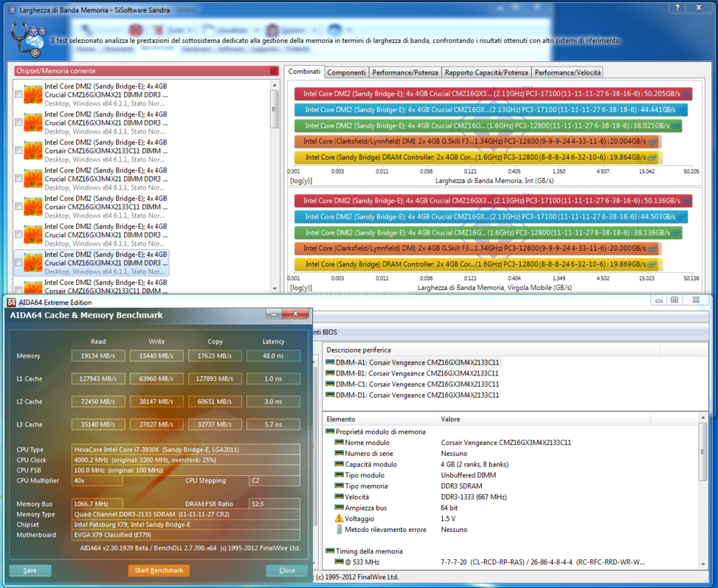Click Intel logo on red 50.205GB/s bar
This screenshot has width=718, height=588.
click(686, 94)
